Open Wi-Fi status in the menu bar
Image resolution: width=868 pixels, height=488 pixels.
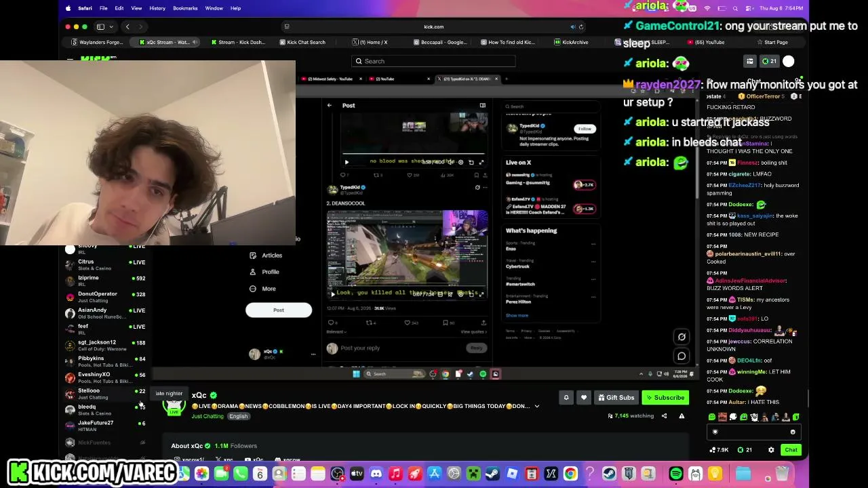pyautogui.click(x=707, y=8)
